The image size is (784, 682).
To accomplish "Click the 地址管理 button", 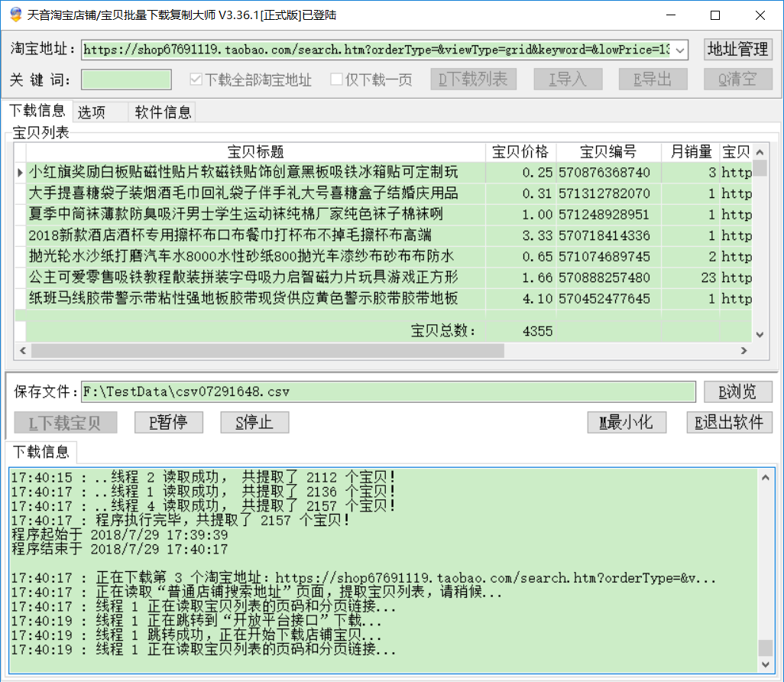I will pos(737,50).
